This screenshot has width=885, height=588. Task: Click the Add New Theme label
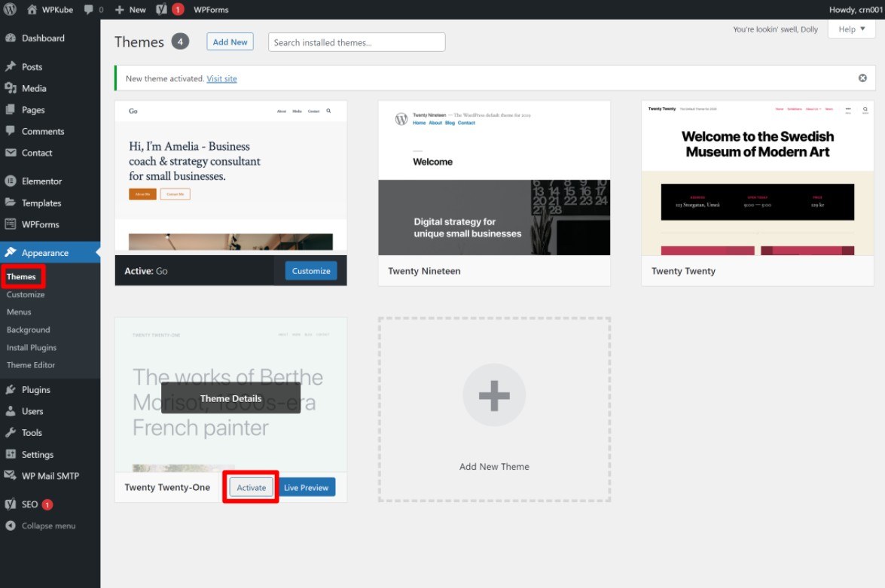click(494, 467)
